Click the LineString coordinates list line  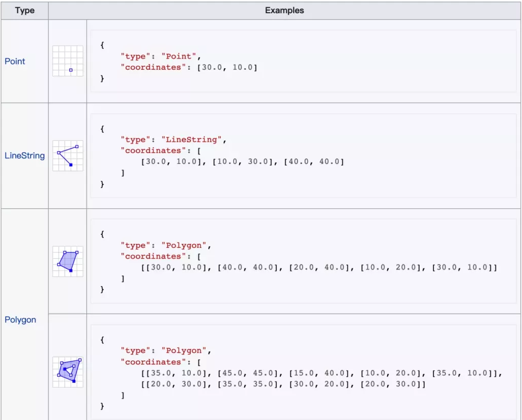[242, 161]
